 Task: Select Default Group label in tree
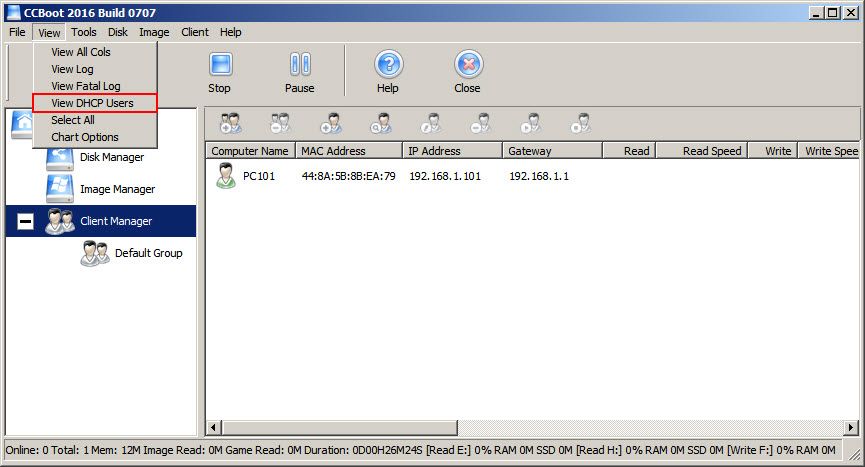(148, 253)
